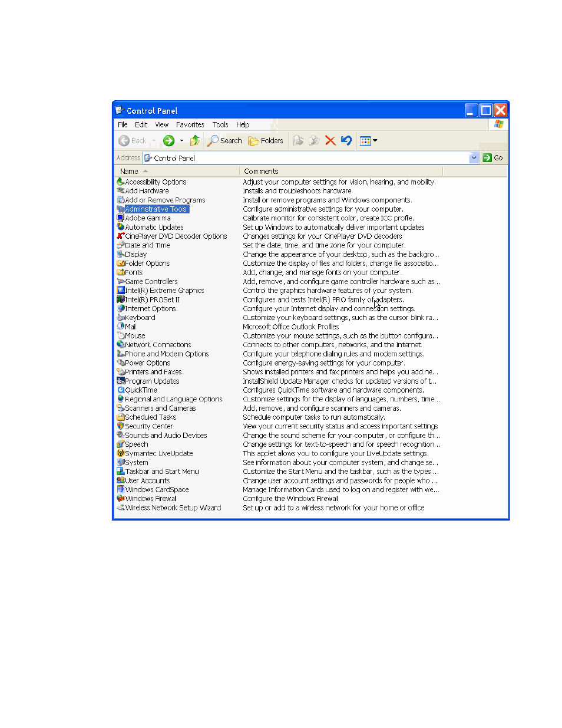Open the CinePlayer DVD Decoder Options icon
This screenshot has height=728, width=562.
coord(121,236)
